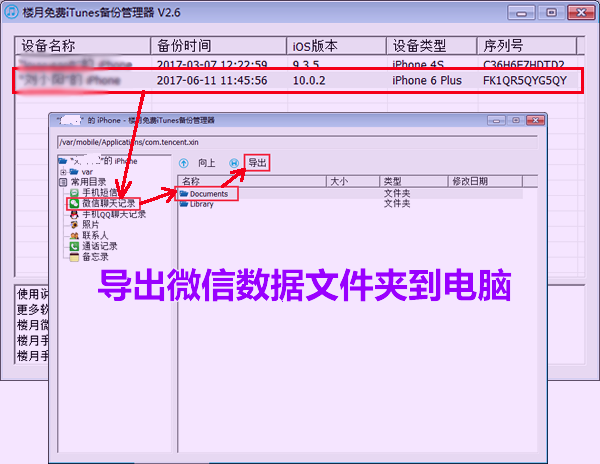Minimize the front iPhone browser window
The image size is (600, 464).
(x=496, y=120)
